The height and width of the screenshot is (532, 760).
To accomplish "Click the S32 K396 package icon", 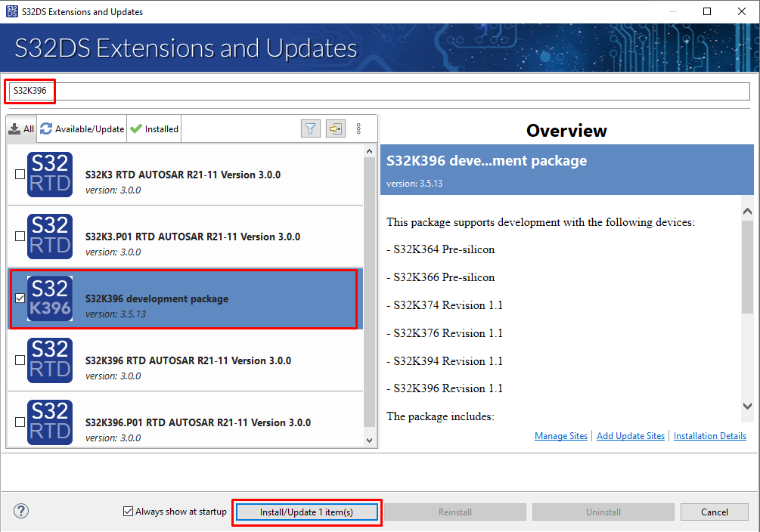I will tap(50, 298).
